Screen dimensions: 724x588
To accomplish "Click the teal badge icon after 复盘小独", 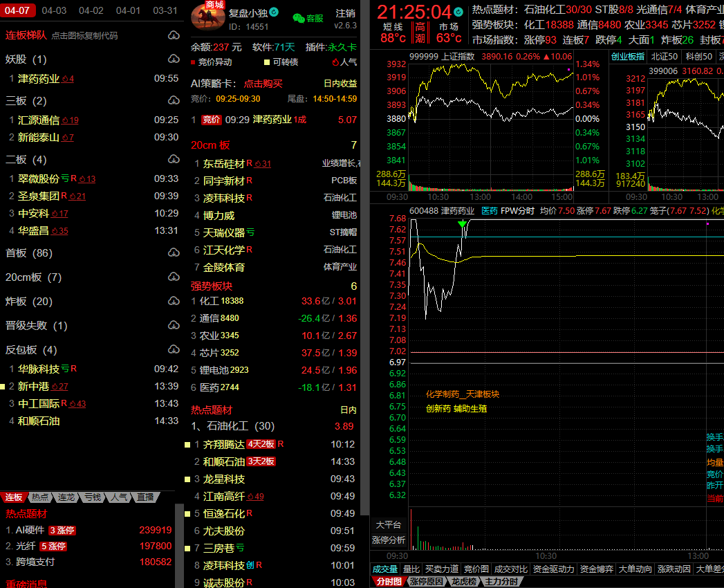I will pos(274,12).
